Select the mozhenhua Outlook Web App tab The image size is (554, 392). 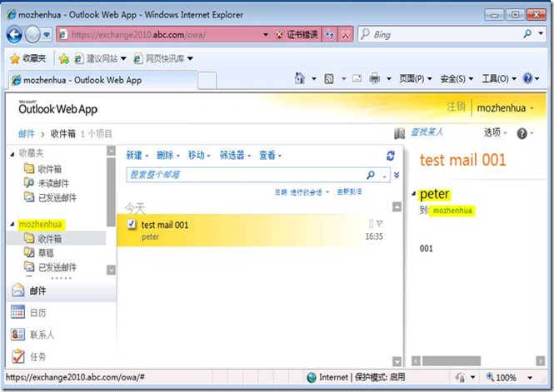102,80
